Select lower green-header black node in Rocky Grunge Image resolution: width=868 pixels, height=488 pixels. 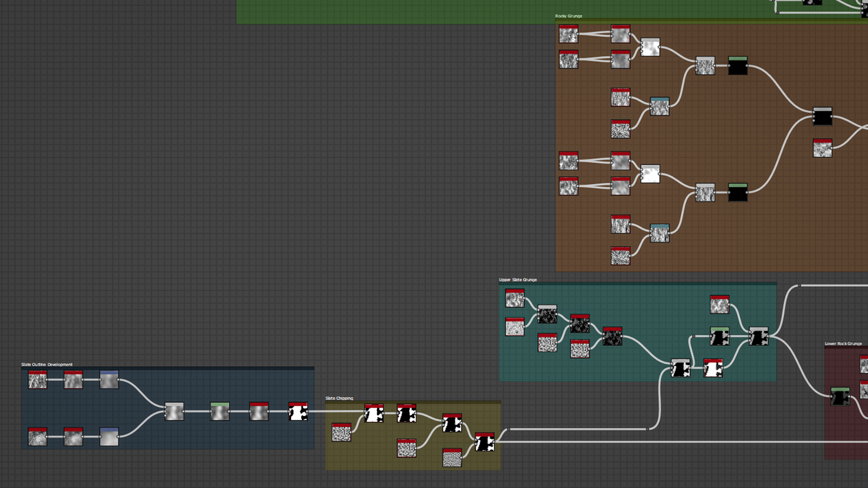[738, 192]
